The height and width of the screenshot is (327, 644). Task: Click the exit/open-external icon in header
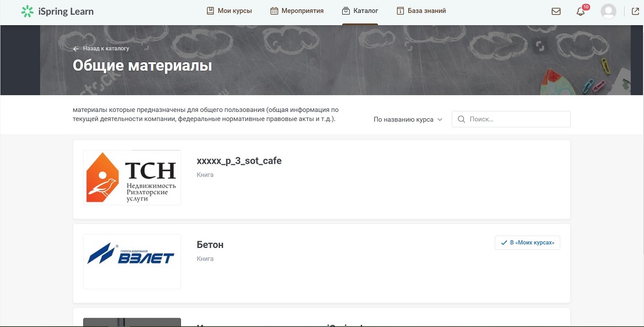(x=636, y=12)
